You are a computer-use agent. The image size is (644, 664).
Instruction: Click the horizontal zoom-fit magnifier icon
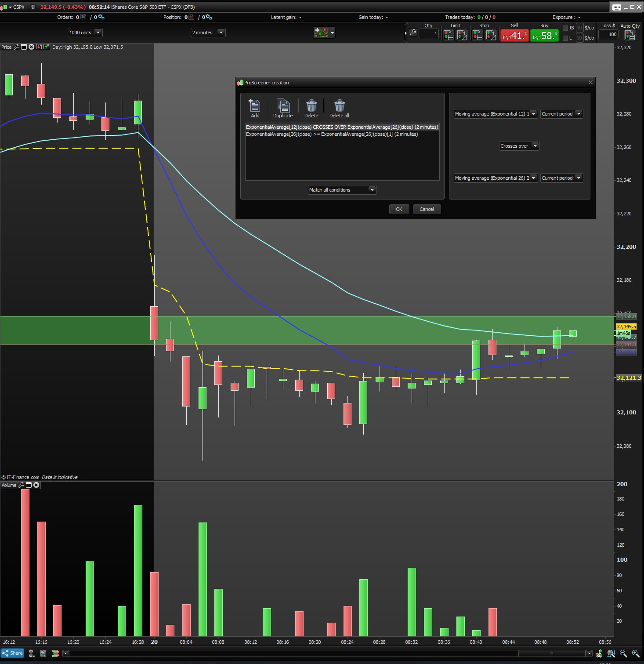pos(611,653)
